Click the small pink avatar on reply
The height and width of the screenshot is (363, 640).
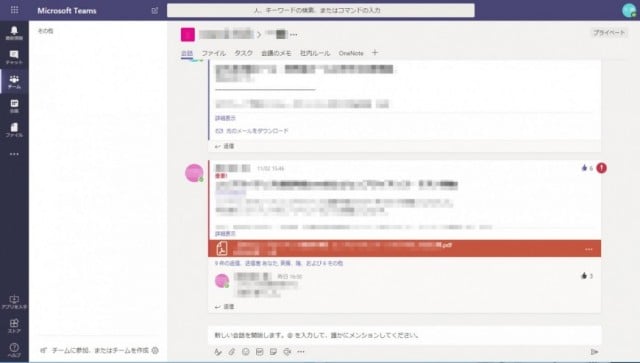coord(222,281)
